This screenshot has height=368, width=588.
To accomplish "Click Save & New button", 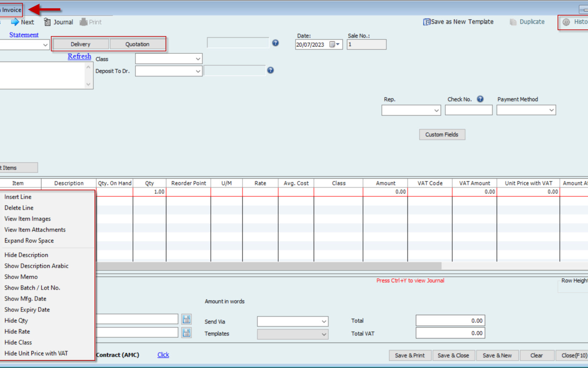I will tap(497, 355).
